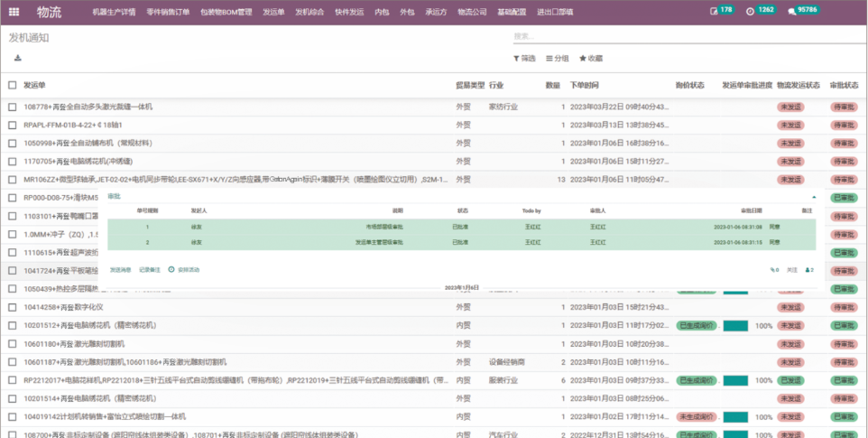
Task: Expand the 收藏 favorites dropdown
Action: point(591,58)
